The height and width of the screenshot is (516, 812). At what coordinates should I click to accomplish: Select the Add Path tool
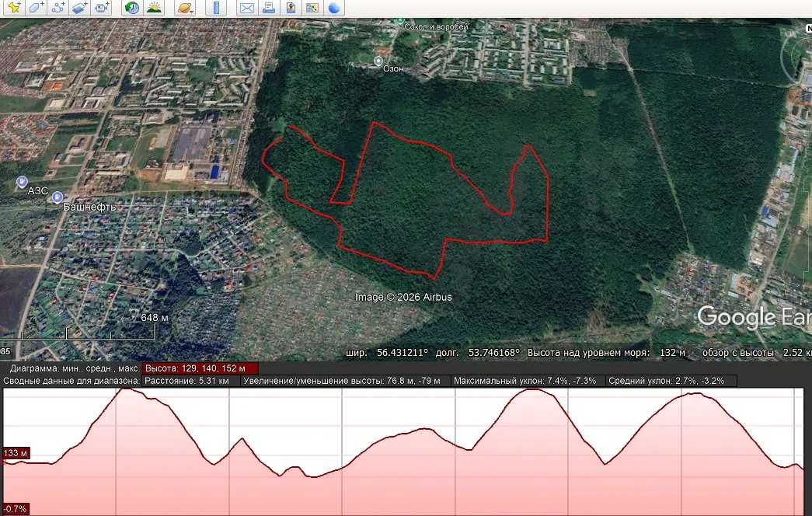[x=58, y=8]
